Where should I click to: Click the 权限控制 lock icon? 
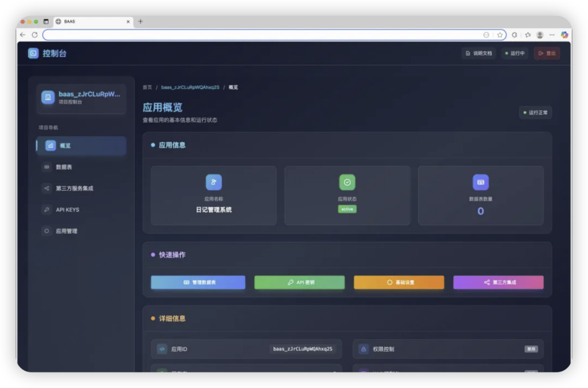point(363,349)
